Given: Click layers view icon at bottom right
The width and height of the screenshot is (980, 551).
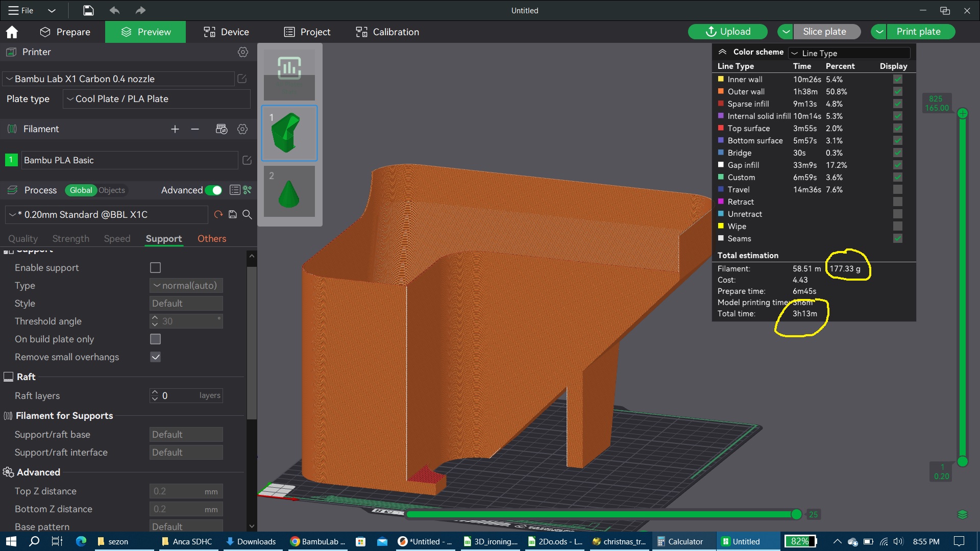Looking at the screenshot, I should (x=963, y=514).
